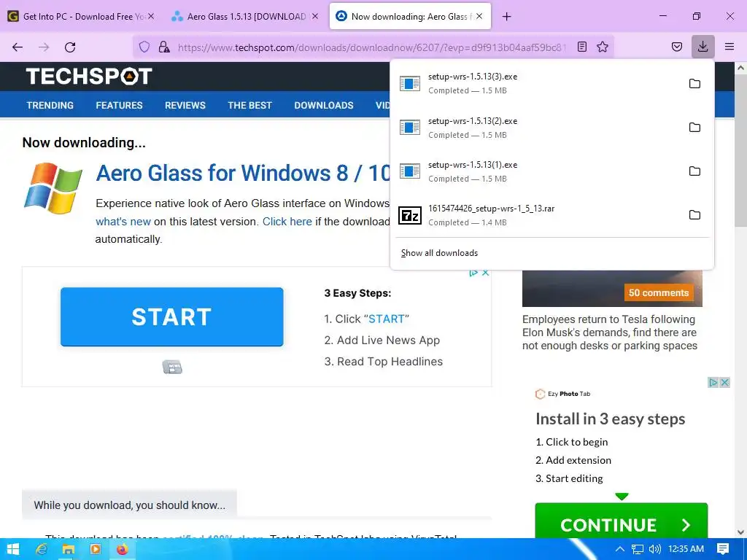Close the Get Into PC tab

(151, 16)
